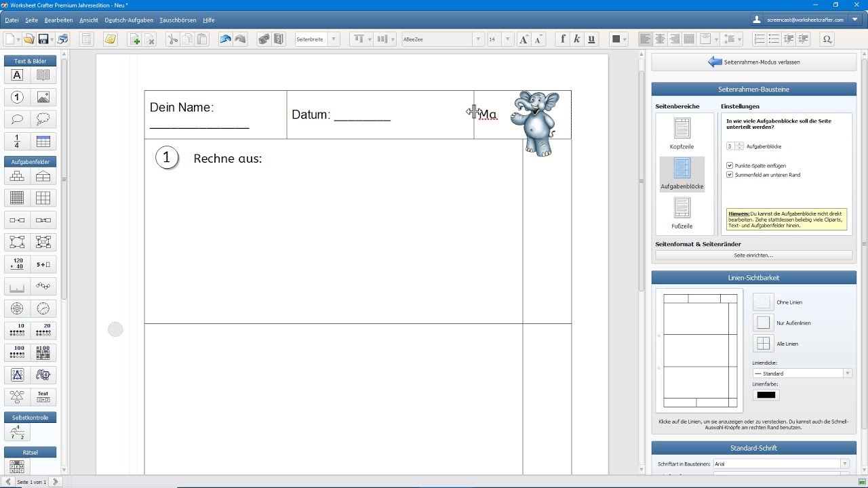Click the print icon in toolbar
Viewport: 868px width, 488px height.
click(62, 39)
